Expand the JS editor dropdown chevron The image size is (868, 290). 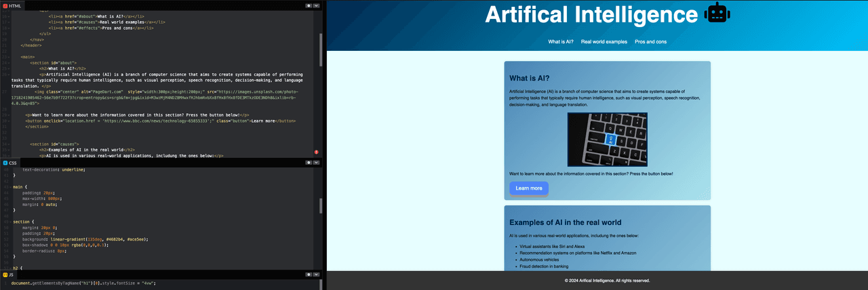(x=317, y=274)
